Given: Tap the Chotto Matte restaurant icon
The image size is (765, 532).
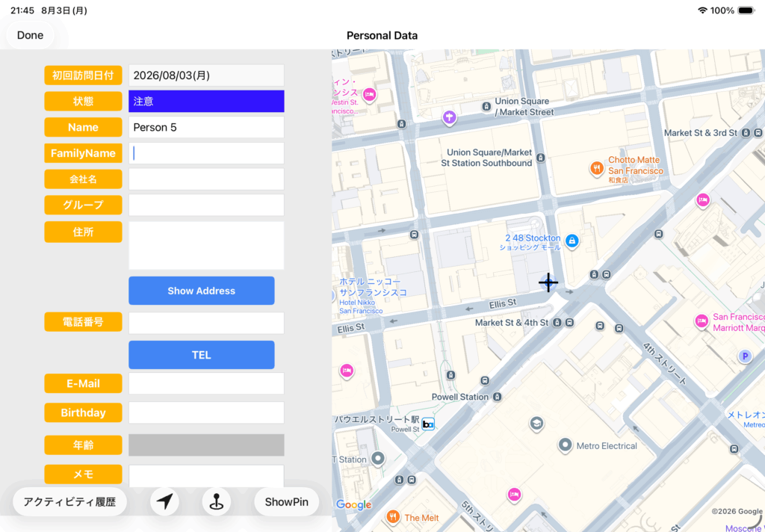Looking at the screenshot, I should (x=597, y=169).
